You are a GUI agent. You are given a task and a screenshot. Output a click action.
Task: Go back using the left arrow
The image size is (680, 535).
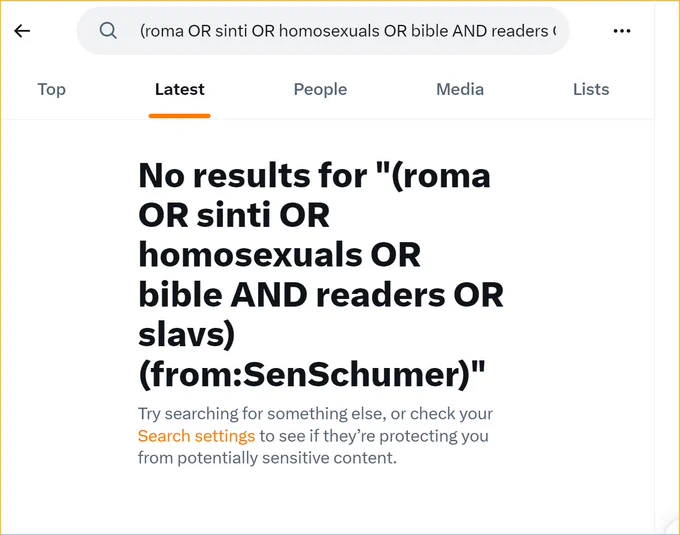[x=22, y=31]
